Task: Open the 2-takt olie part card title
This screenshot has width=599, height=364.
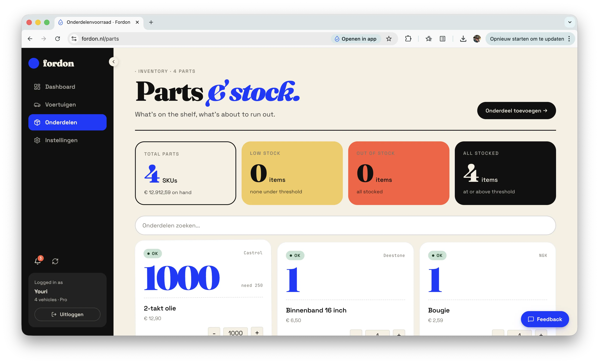Action: tap(160, 308)
